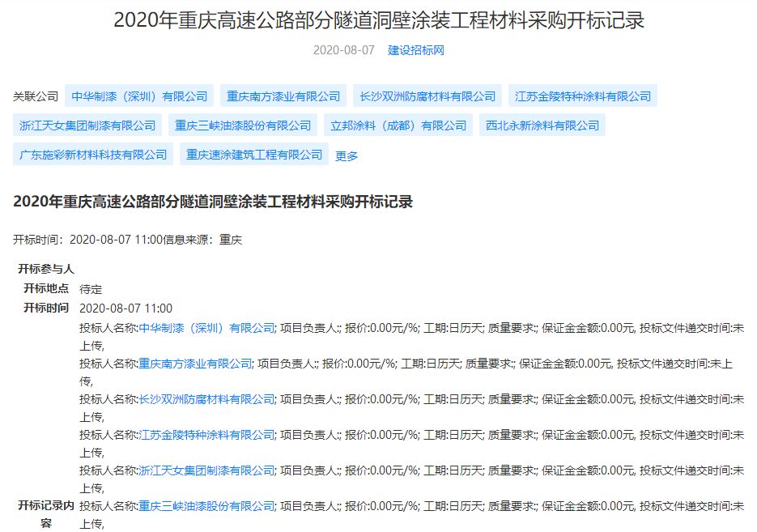Select the 江苏金陵特种涂料有限公司 company tag
This screenshot has width=757, height=532.
click(x=583, y=96)
